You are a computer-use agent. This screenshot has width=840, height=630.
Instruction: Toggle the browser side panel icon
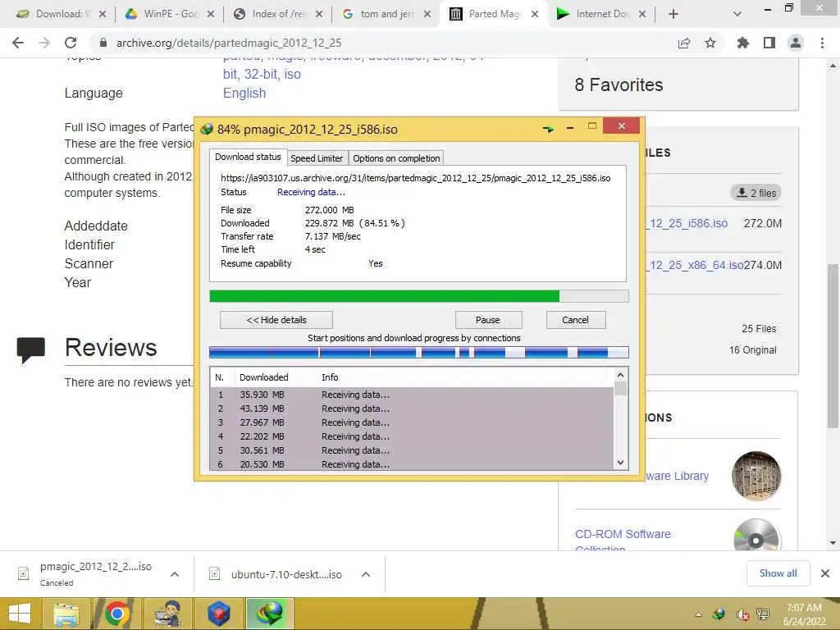pyautogui.click(x=769, y=43)
